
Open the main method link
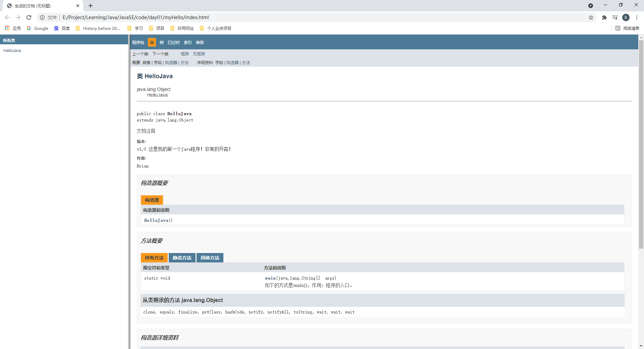click(x=270, y=278)
